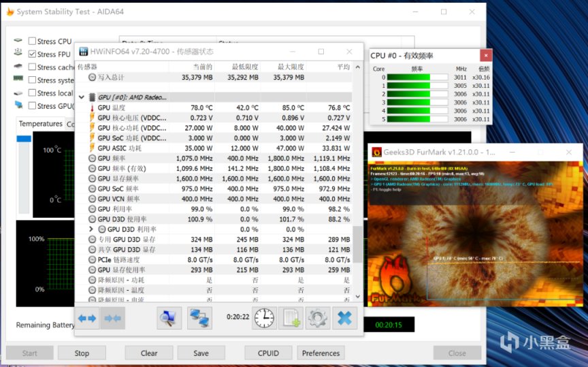588x367 pixels.
Task: Enable Stress local disks checkbox
Action: click(x=32, y=93)
